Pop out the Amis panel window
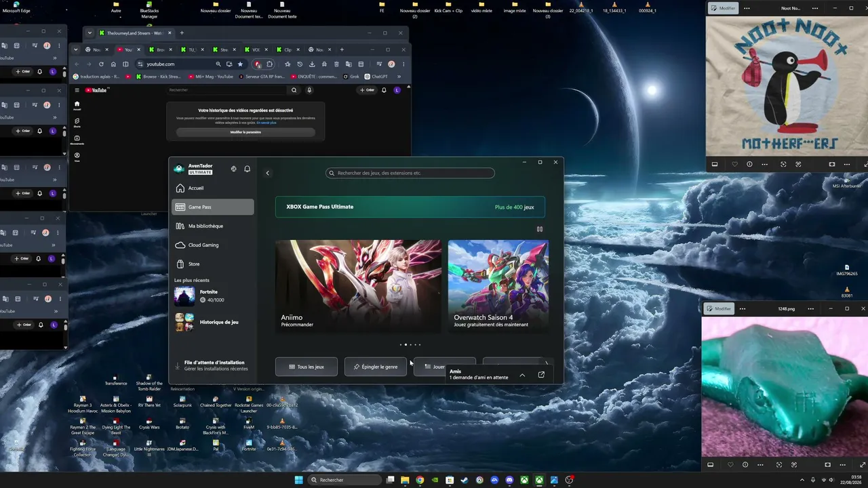Image resolution: width=868 pixels, height=488 pixels. point(541,374)
